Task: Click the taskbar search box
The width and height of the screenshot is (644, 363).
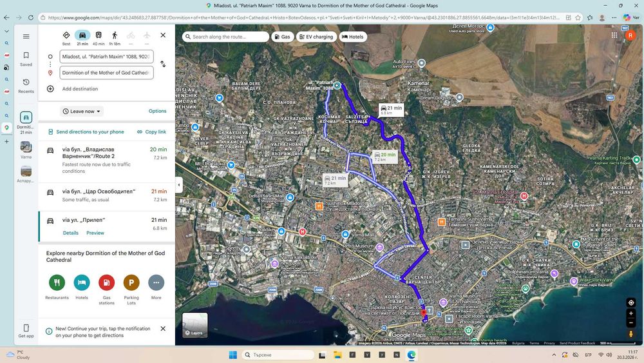Action: 278,355
